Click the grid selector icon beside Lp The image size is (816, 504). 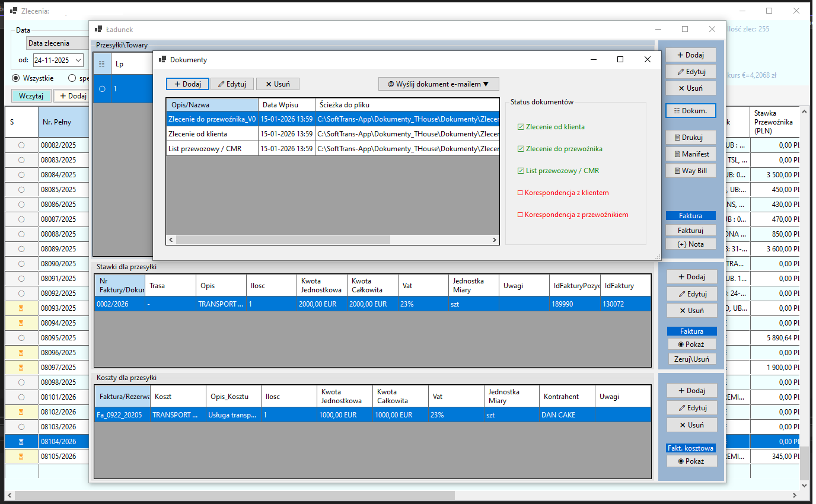point(101,63)
